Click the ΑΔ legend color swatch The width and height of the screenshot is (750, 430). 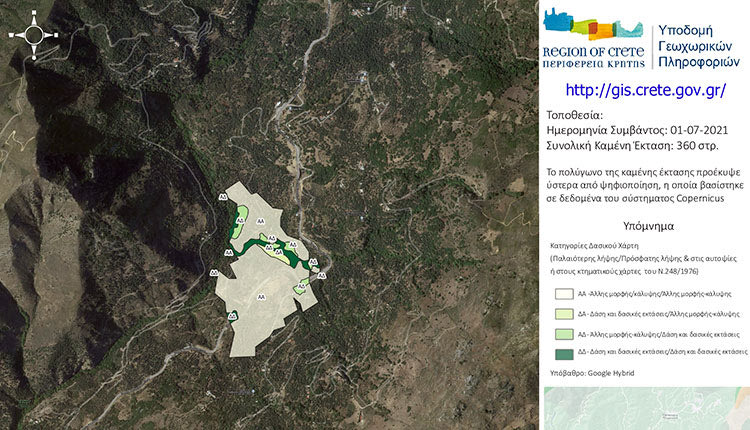(564, 334)
